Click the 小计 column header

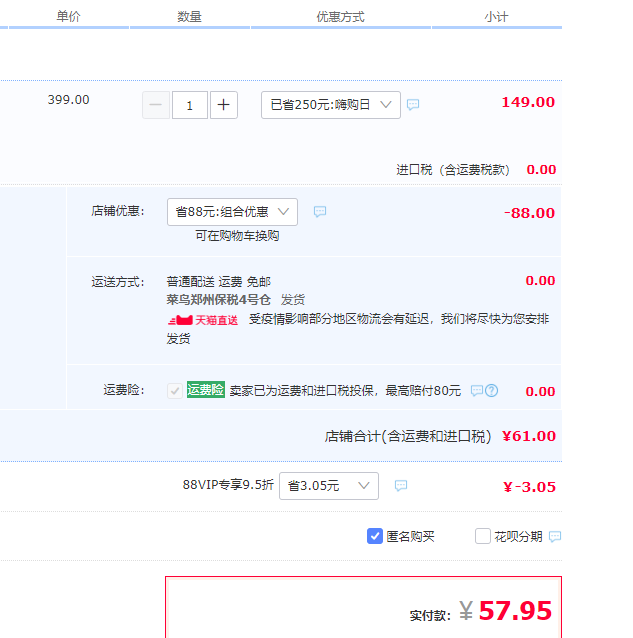point(496,16)
